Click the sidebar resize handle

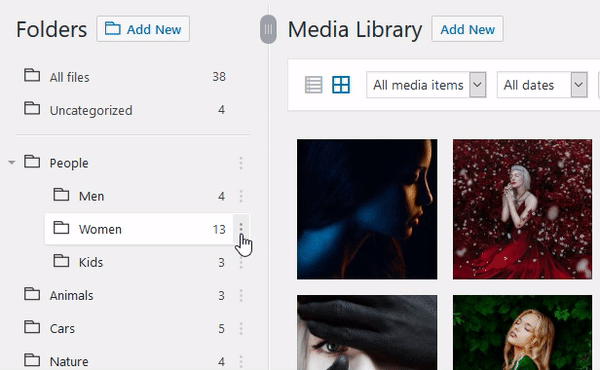(x=268, y=29)
